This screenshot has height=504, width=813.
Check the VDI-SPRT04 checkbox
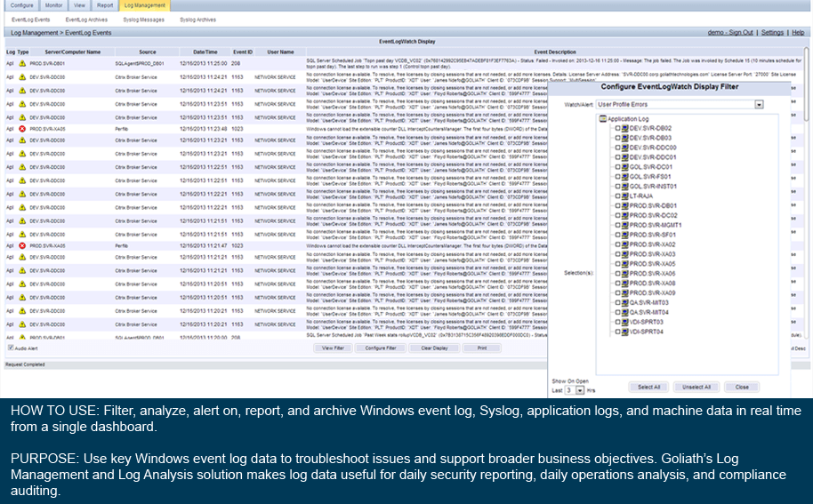[x=617, y=332]
